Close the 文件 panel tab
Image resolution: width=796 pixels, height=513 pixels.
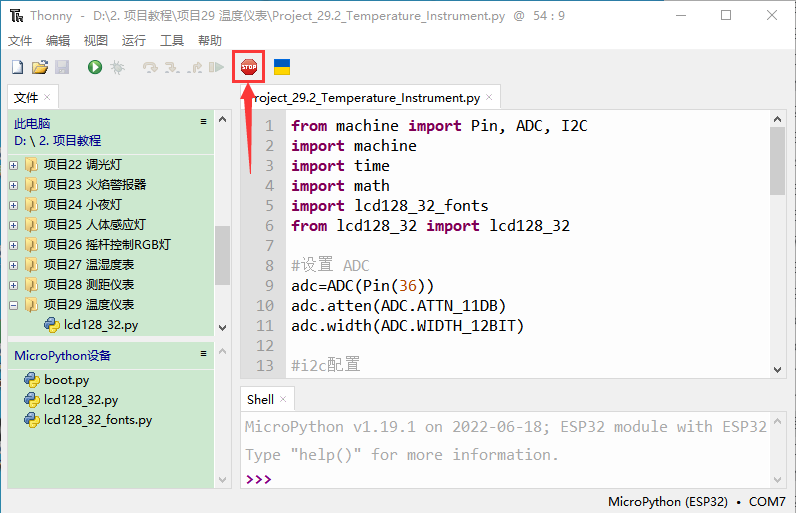point(47,97)
